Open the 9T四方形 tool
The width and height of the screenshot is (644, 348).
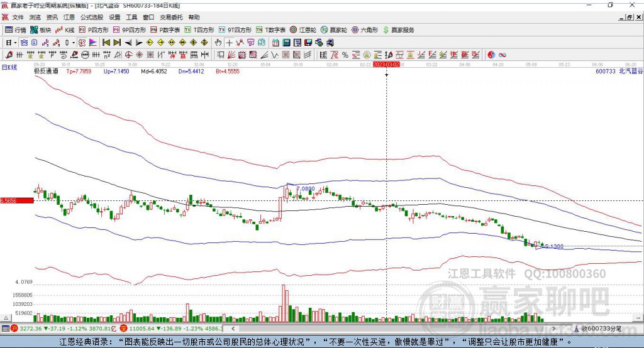click(235, 30)
